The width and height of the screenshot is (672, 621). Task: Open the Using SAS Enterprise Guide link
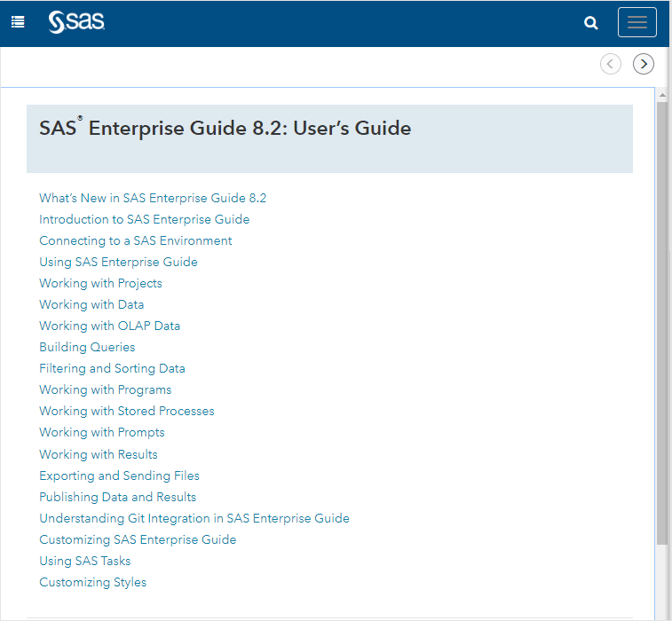click(x=118, y=262)
